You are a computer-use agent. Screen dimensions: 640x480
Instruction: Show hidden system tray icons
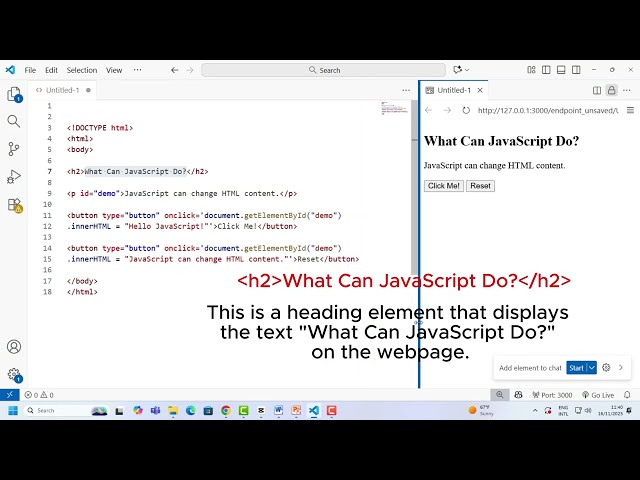coord(535,410)
